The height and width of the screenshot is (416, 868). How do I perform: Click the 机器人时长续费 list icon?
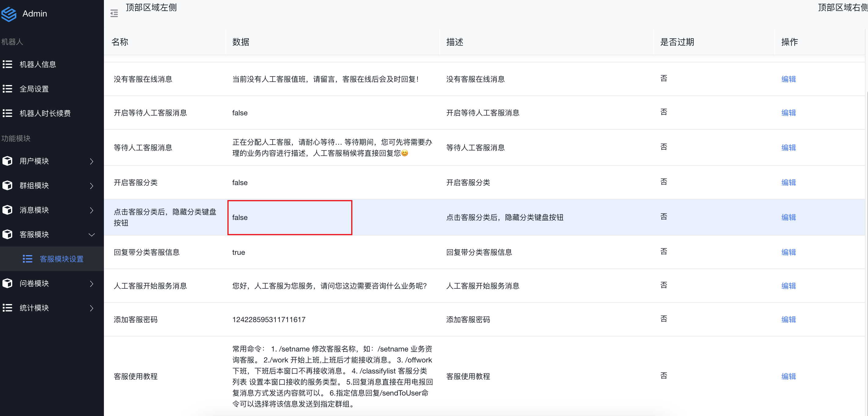[x=7, y=113]
